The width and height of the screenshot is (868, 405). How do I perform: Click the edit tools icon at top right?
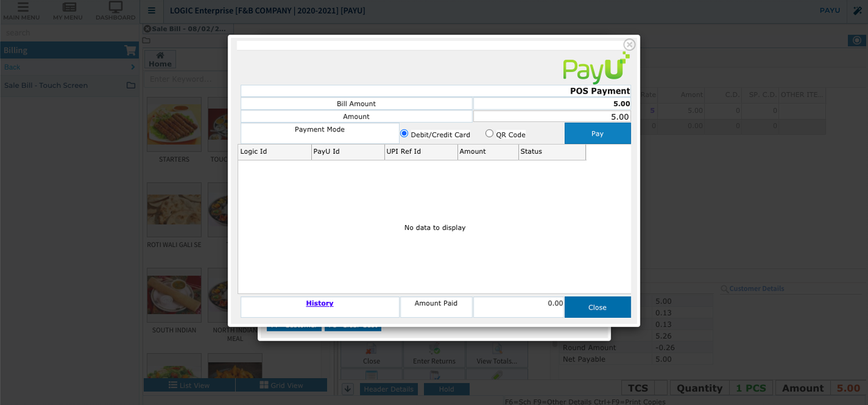(x=858, y=10)
